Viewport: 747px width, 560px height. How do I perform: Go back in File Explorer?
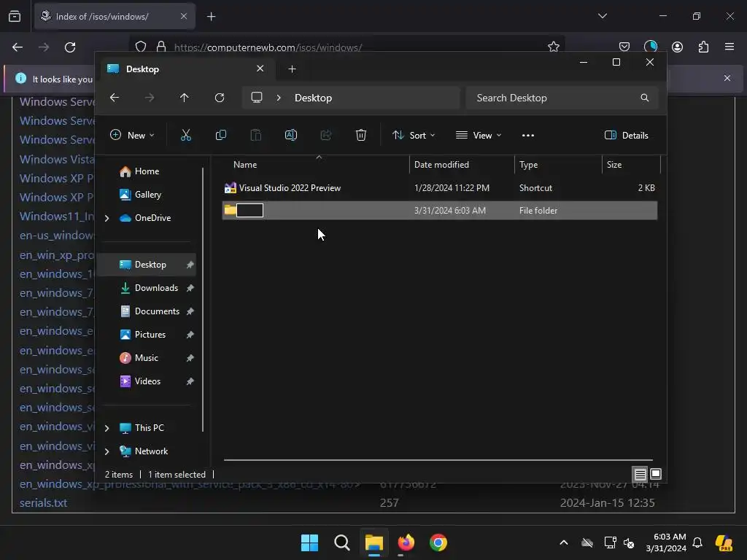[x=115, y=98]
